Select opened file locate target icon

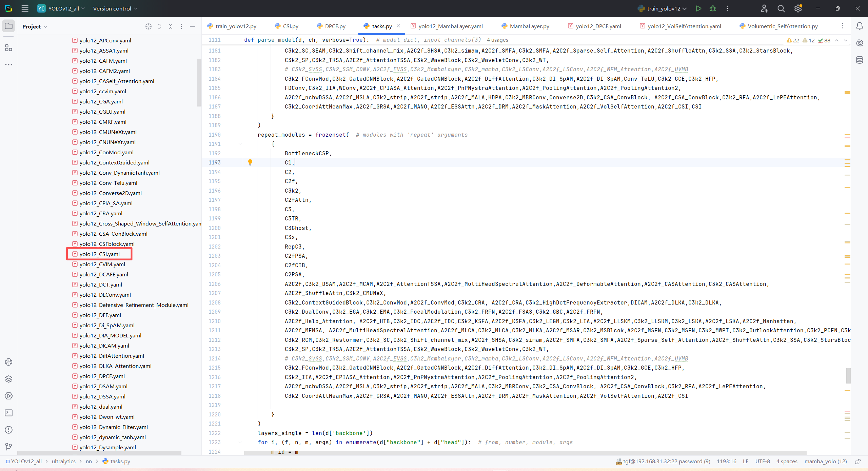click(x=148, y=26)
